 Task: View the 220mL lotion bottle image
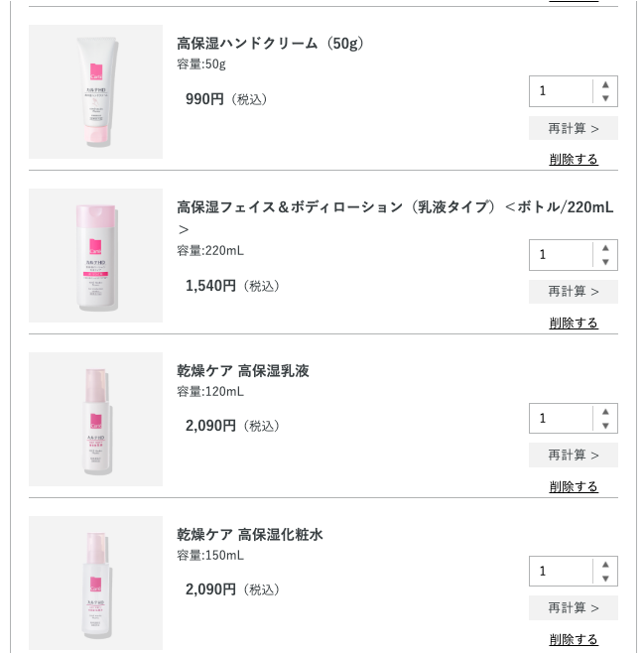pos(95,255)
